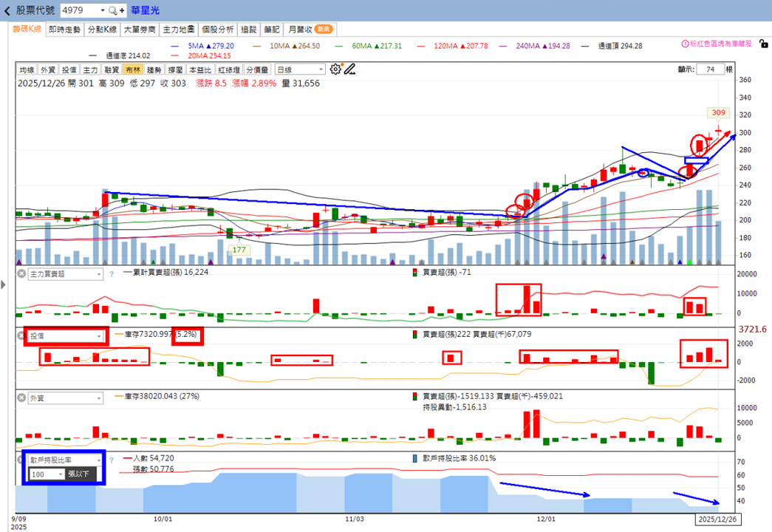Open the 個股分析 tab
This screenshot has height=532, width=772.
click(x=218, y=30)
